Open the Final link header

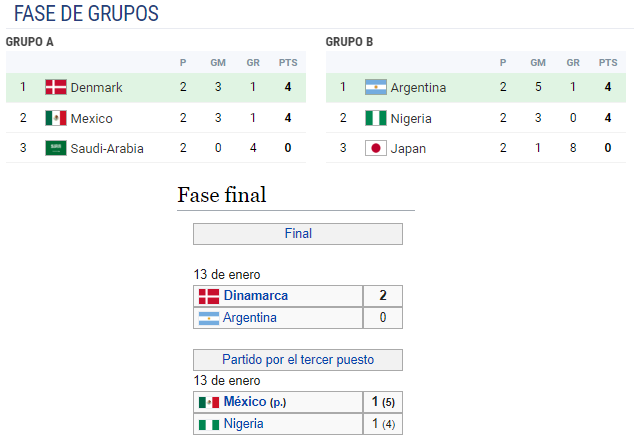click(x=298, y=234)
